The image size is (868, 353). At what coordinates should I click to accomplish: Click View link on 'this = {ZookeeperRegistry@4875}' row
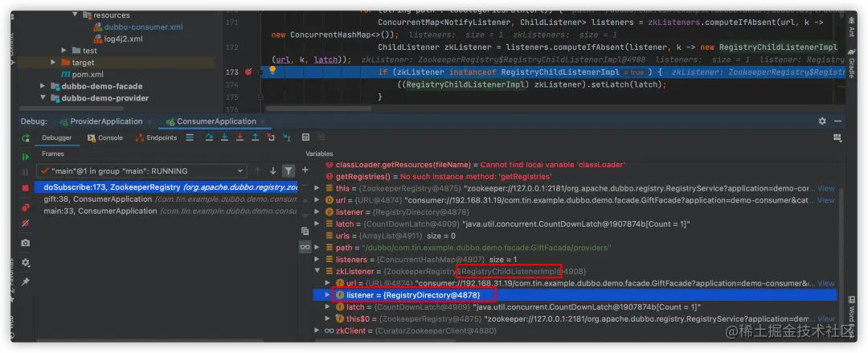tap(826, 188)
